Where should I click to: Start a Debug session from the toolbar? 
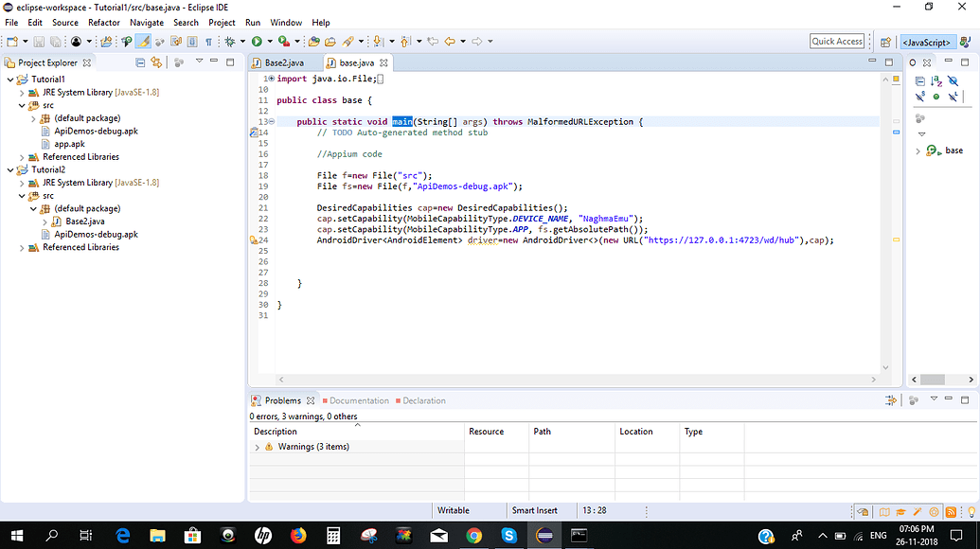click(230, 41)
